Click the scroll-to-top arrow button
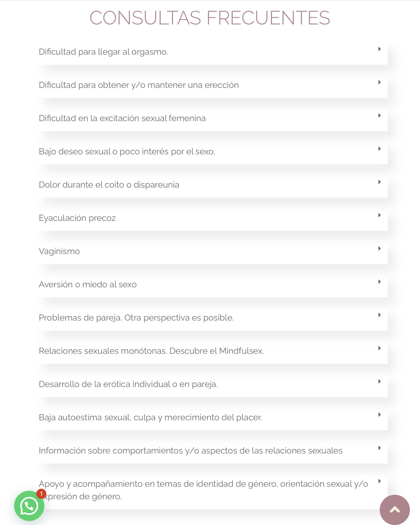420x525 pixels. pyautogui.click(x=395, y=510)
